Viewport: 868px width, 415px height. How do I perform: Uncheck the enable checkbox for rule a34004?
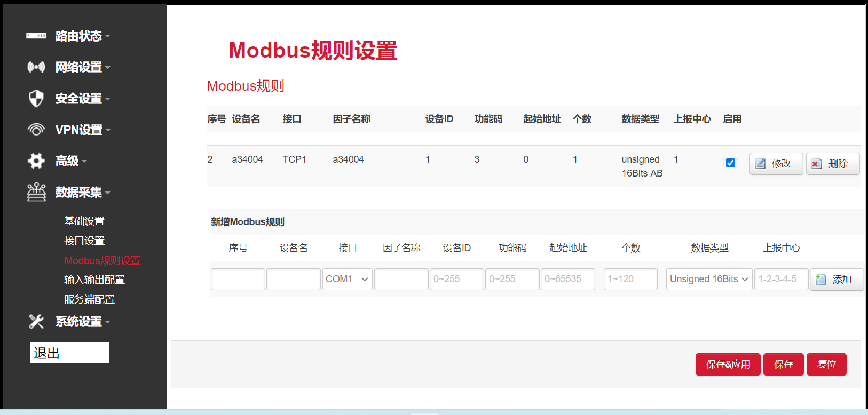coord(730,163)
